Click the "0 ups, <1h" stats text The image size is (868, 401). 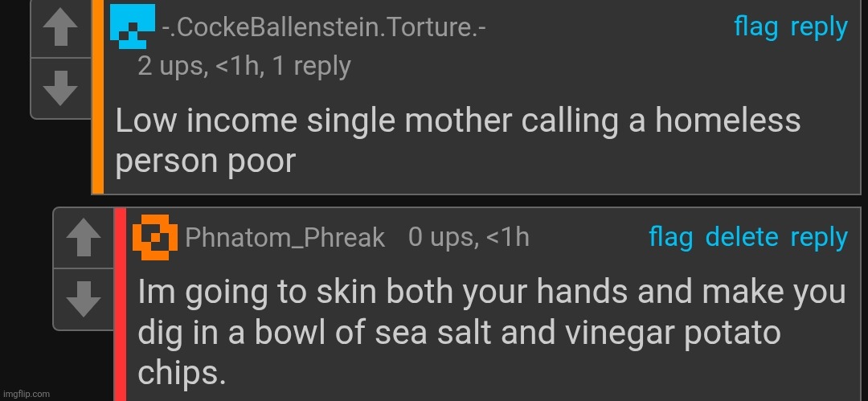469,237
